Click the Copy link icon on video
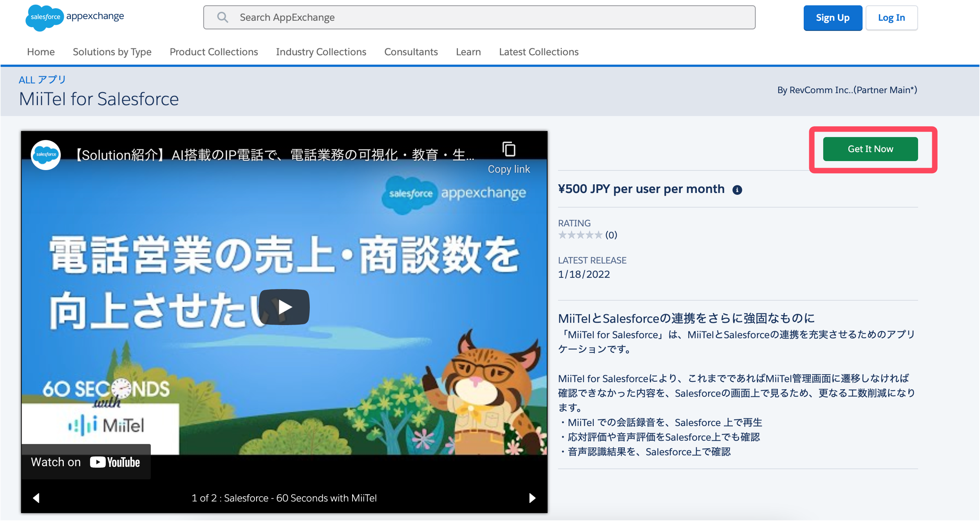 tap(508, 149)
